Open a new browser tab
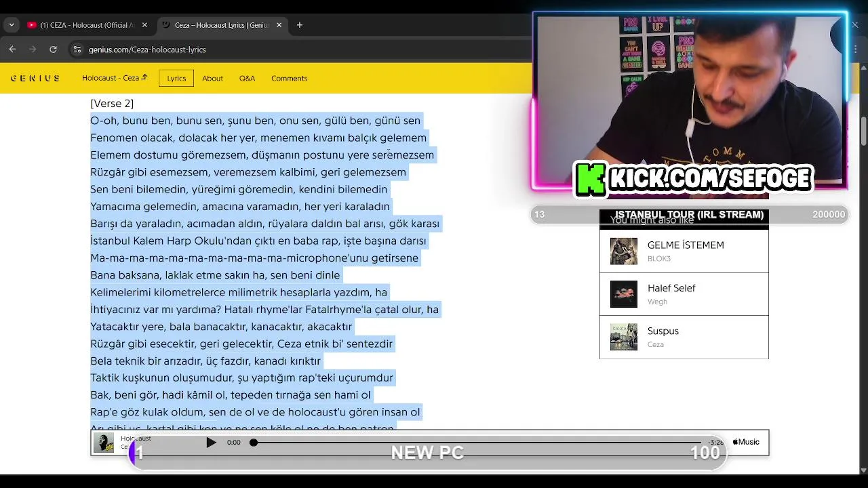This screenshot has height=488, width=868. pyautogui.click(x=300, y=25)
